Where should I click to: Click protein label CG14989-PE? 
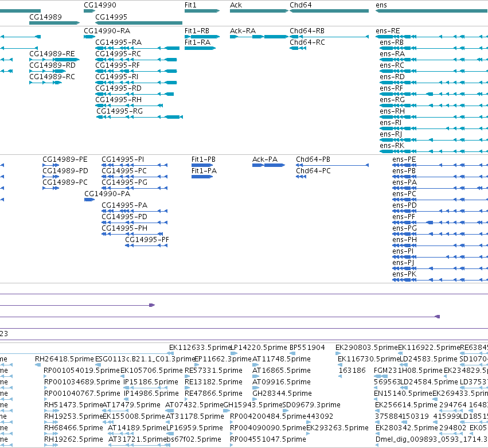pyautogui.click(x=65, y=159)
